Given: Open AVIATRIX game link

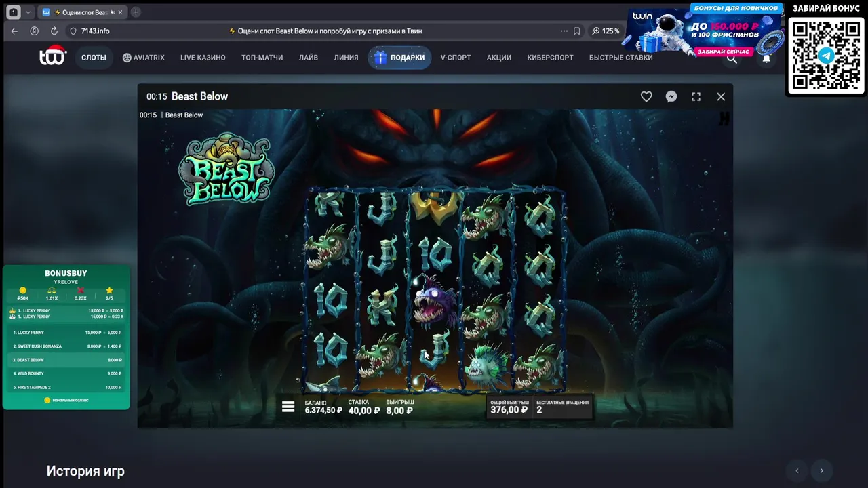Looking at the screenshot, I should (x=143, y=58).
